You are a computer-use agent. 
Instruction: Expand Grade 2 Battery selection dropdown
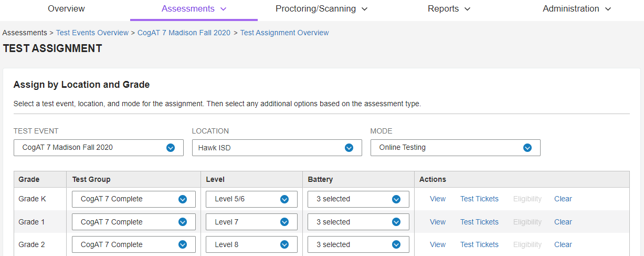click(358, 244)
